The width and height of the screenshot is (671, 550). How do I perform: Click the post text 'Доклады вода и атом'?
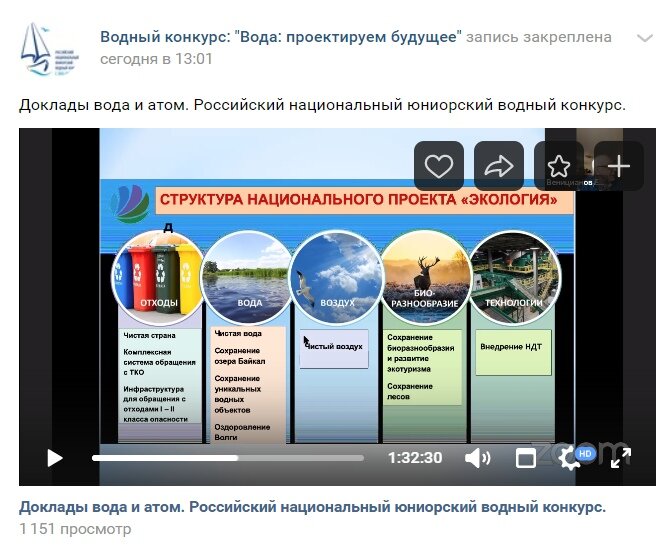(x=104, y=105)
